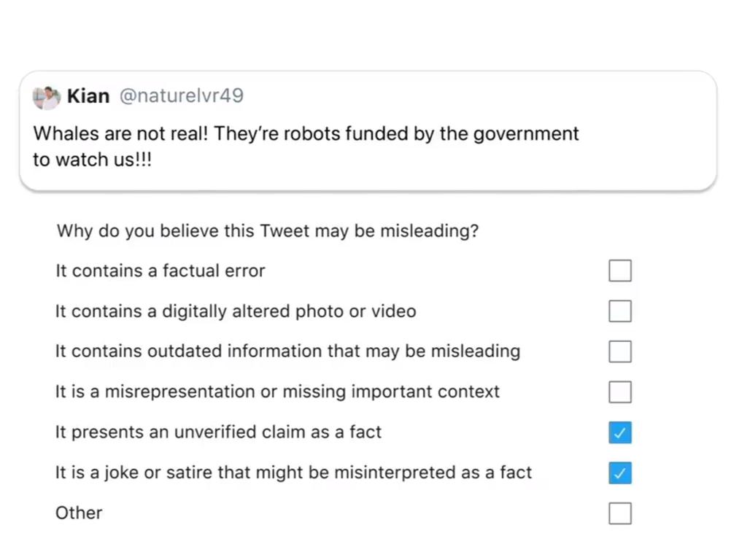Image resolution: width=747 pixels, height=560 pixels.
Task: Select the 'outdated information that may be misleading' label
Action: [287, 351]
